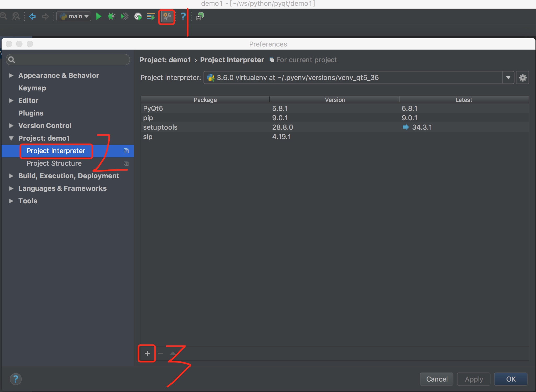Image resolution: width=536 pixels, height=392 pixels.
Task: Open Project Interpreter dropdown arrow
Action: tap(508, 78)
